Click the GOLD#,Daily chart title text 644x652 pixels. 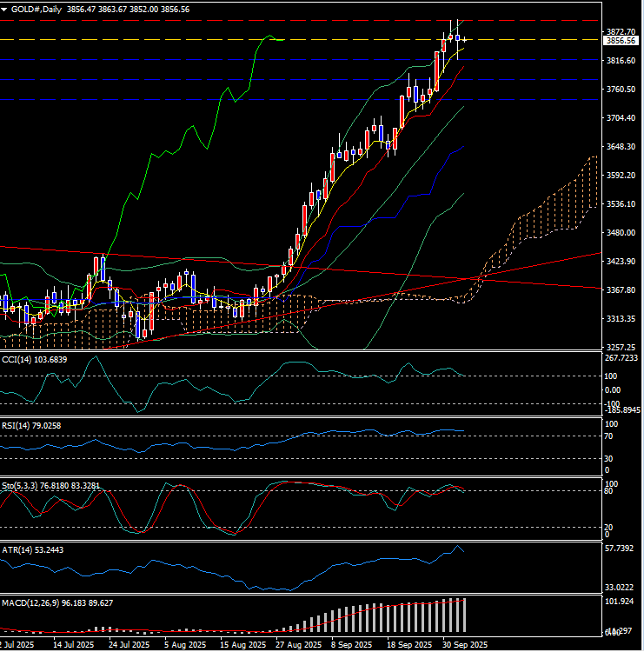(35, 7)
